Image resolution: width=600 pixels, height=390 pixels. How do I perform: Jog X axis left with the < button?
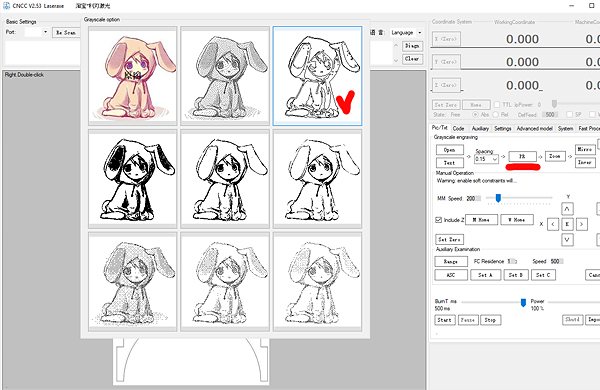coord(553,224)
